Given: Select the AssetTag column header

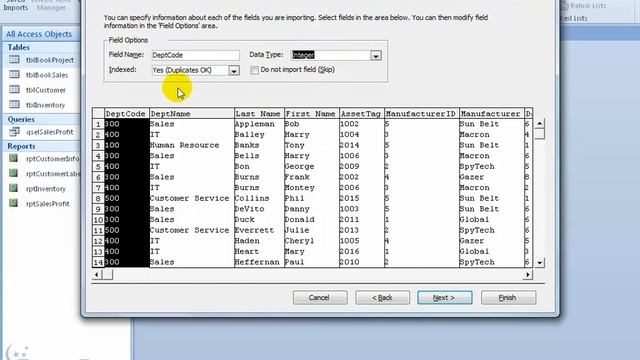Looking at the screenshot, I should point(361,113).
